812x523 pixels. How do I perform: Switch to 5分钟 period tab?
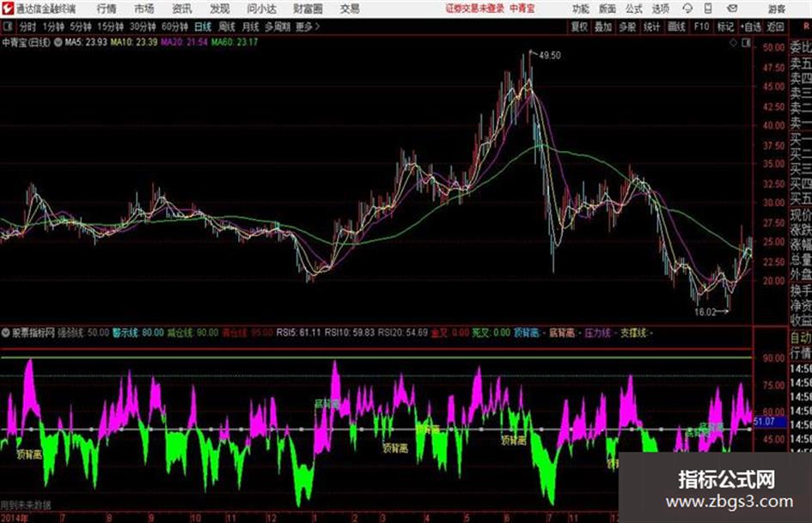(81, 27)
